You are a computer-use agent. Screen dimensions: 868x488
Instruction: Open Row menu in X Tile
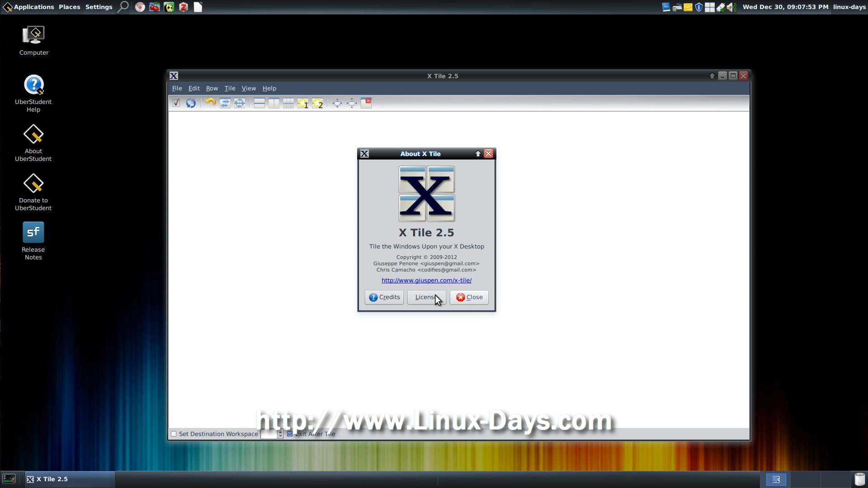point(212,88)
